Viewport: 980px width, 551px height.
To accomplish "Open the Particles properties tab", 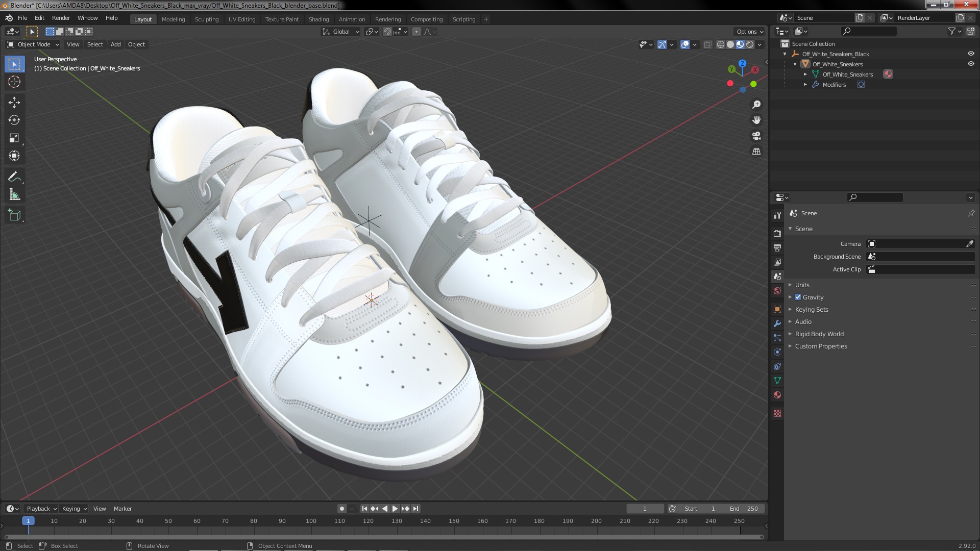I will [777, 338].
